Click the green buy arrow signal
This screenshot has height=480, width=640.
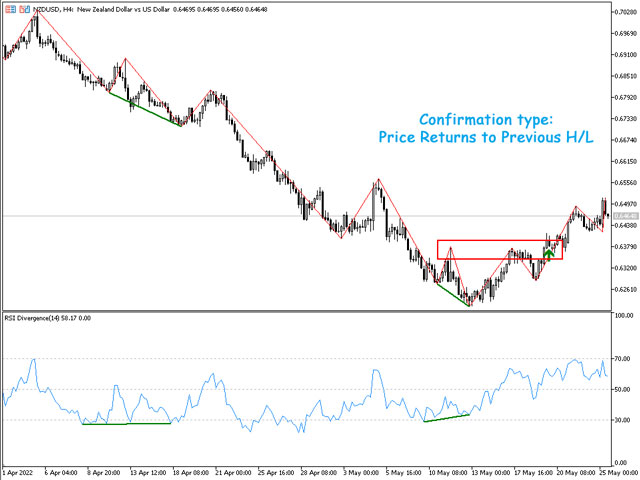(548, 253)
